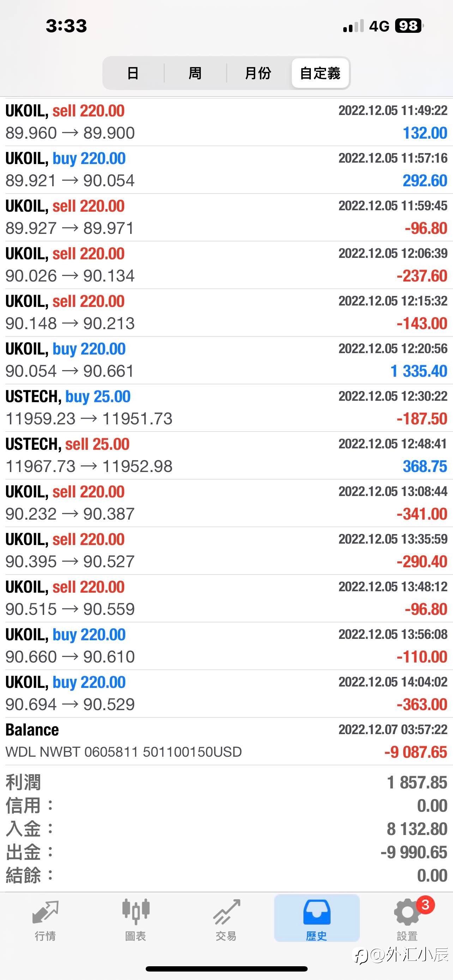The height and width of the screenshot is (980, 453).
Task: Select UKOIL buy trade with loss -363.00
Action: pos(226,694)
